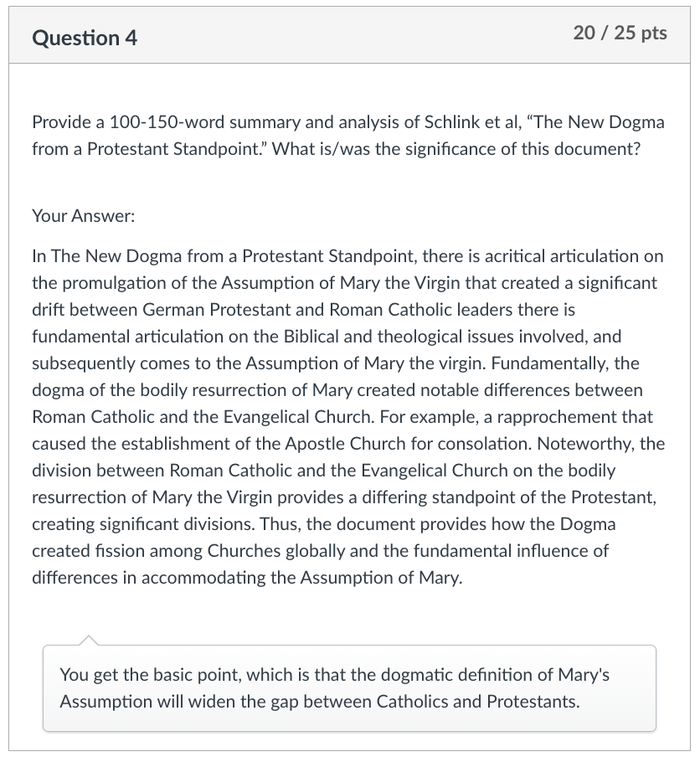This screenshot has height=762, width=700.
Task: Click the feedback box pointer triangle
Action: click(88, 640)
